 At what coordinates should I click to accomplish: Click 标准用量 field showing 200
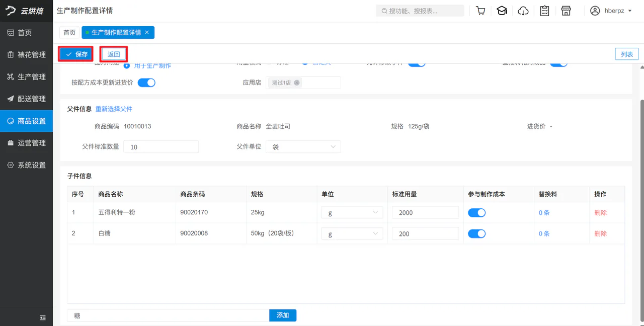pyautogui.click(x=425, y=233)
